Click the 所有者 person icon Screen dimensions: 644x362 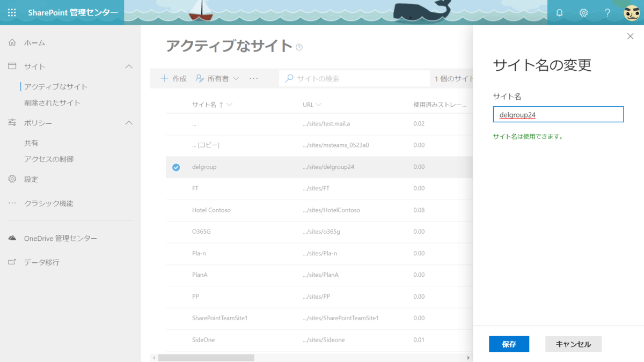200,78
